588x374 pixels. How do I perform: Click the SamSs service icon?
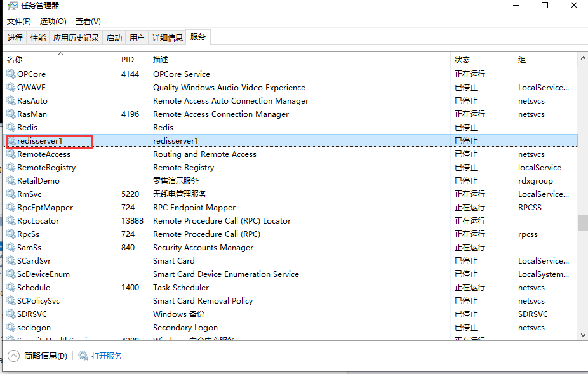(11, 247)
